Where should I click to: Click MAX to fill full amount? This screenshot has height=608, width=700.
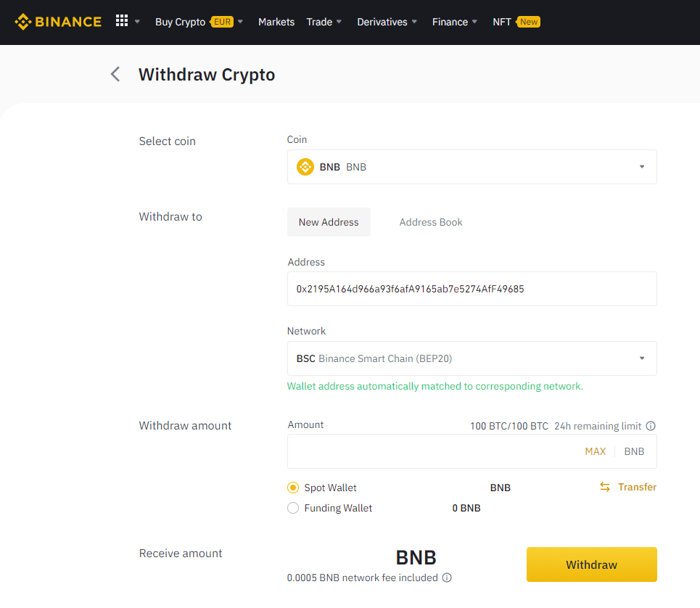(595, 451)
